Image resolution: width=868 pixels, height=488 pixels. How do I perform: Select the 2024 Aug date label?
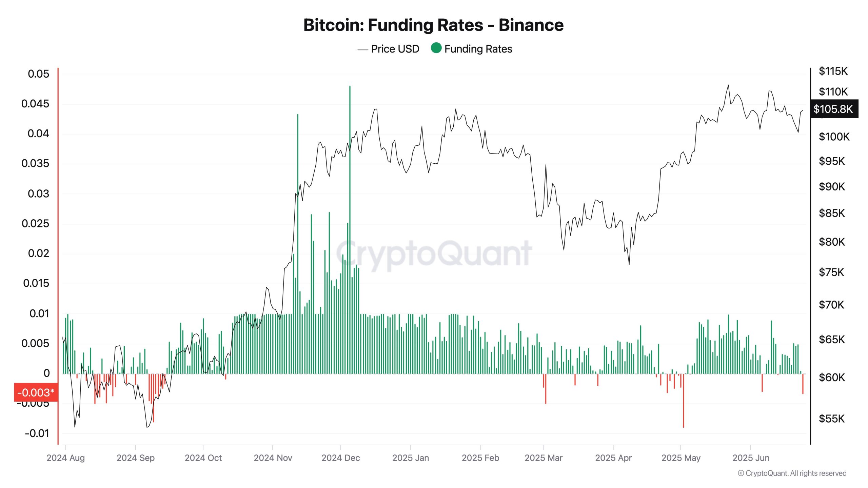(65, 458)
